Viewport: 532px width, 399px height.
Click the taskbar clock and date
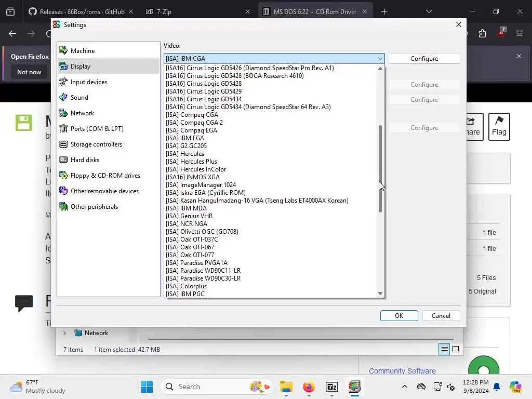pos(475,387)
